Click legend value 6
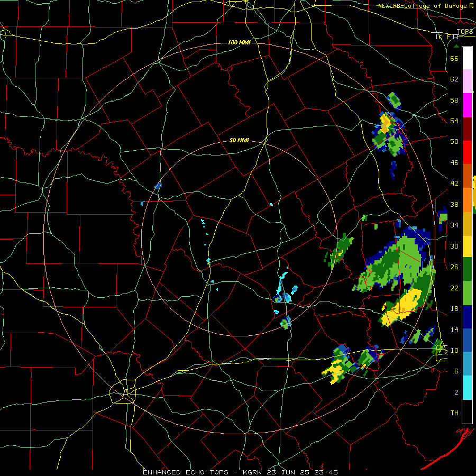Viewport: 476px width, 476px height. [456, 371]
